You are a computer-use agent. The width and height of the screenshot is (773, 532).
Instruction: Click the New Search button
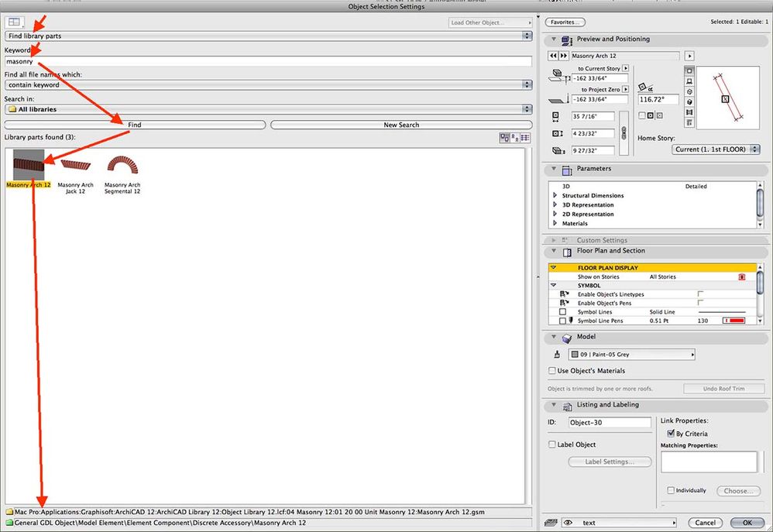(x=401, y=125)
